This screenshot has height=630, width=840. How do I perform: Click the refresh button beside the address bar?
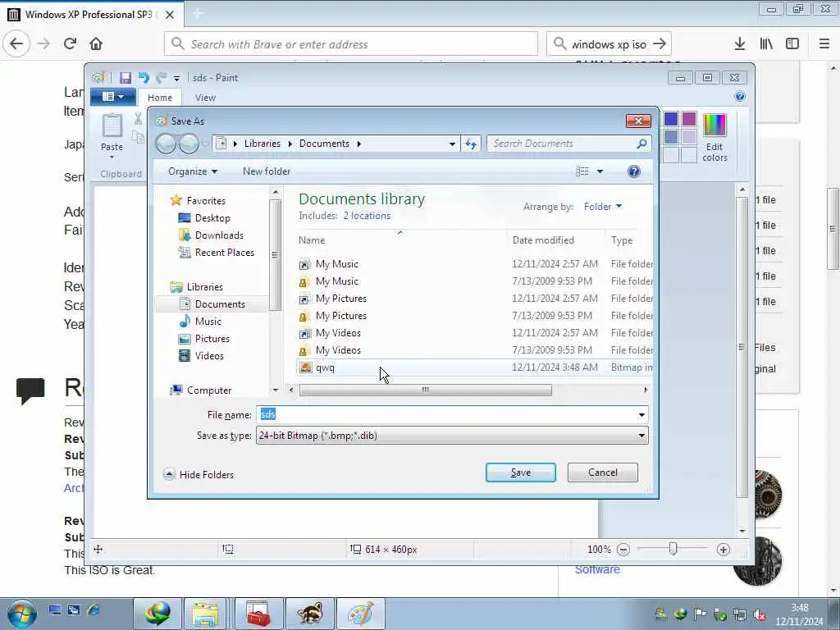click(x=471, y=144)
